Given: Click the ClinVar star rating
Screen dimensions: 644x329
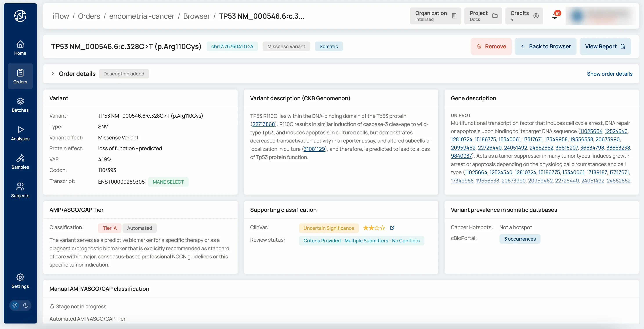Looking at the screenshot, I should point(374,228).
